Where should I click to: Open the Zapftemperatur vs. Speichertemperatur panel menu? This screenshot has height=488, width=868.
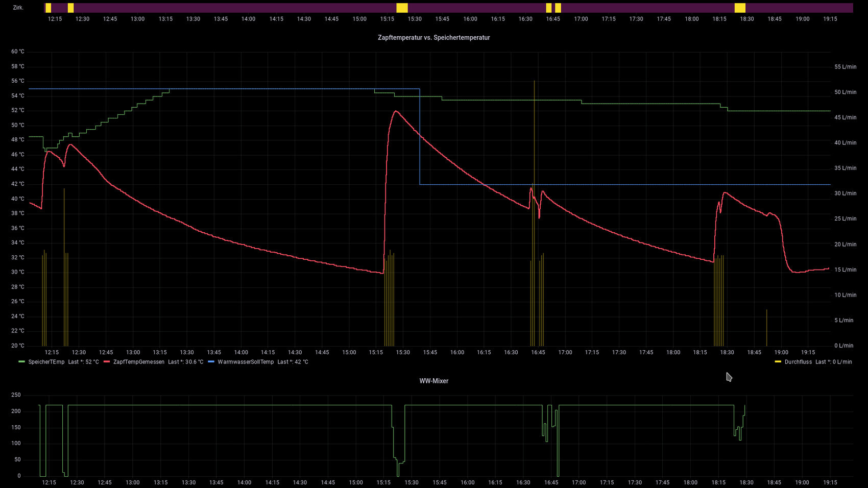tap(433, 38)
